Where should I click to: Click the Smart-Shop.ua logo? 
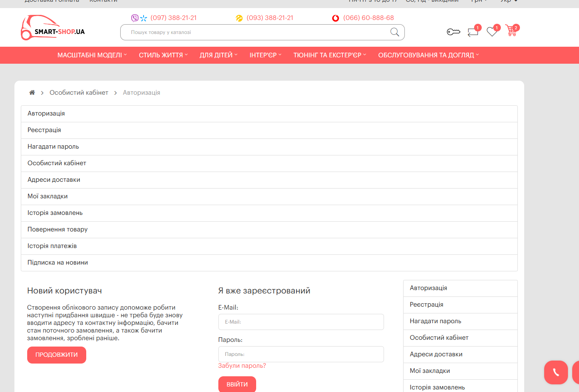pos(53,28)
